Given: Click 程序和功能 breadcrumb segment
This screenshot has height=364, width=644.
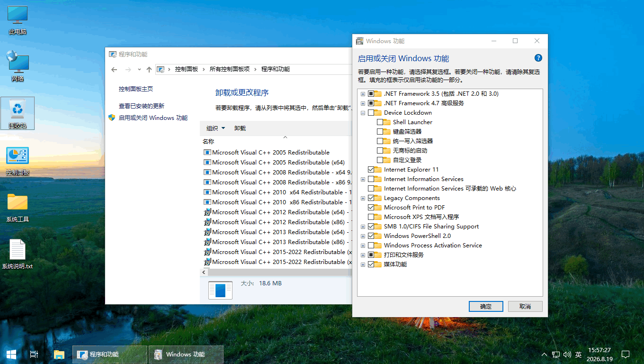Looking at the screenshot, I should point(276,69).
